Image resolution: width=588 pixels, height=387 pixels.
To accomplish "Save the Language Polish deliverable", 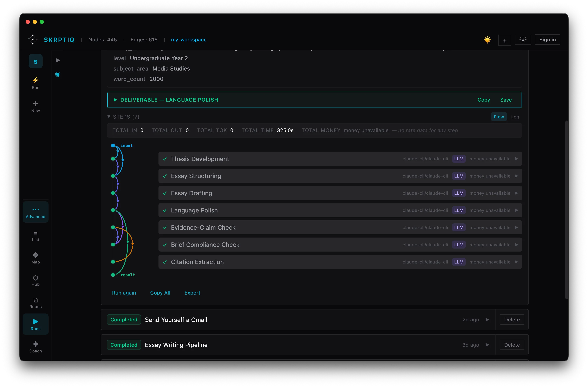I will (506, 100).
